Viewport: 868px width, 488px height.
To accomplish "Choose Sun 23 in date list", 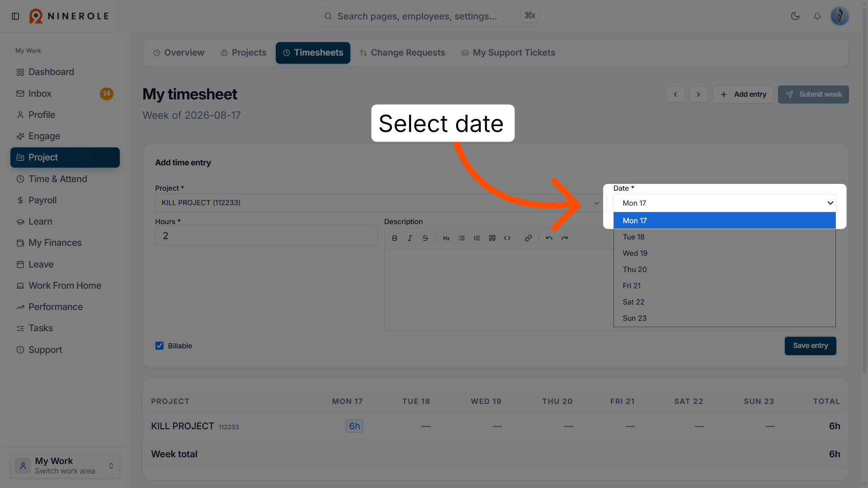I will pyautogui.click(x=725, y=318).
